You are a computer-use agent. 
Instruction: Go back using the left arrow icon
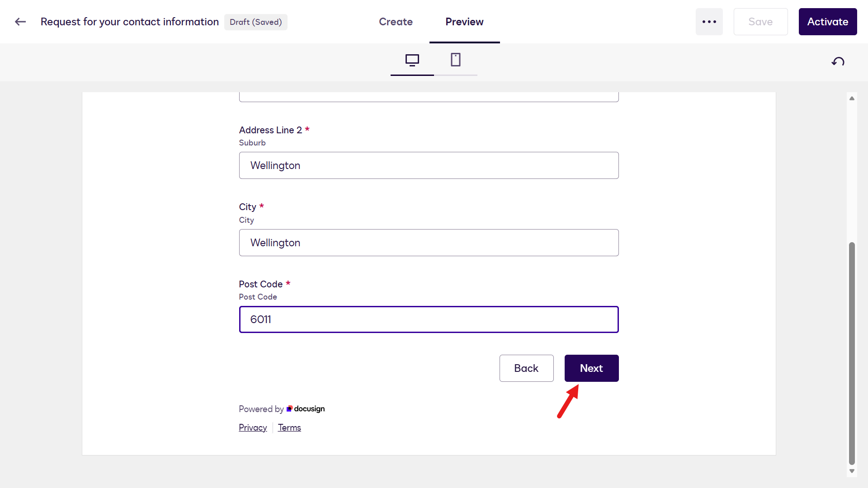point(20,22)
